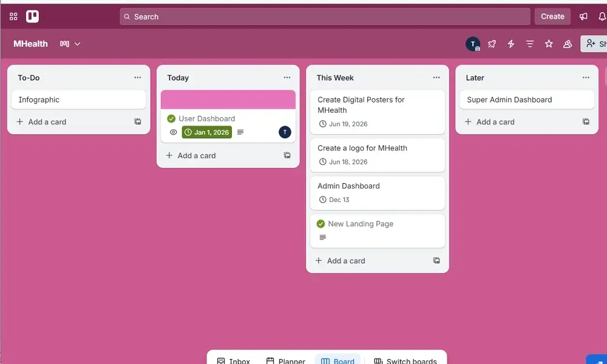Open the notifications bell

coord(602,16)
